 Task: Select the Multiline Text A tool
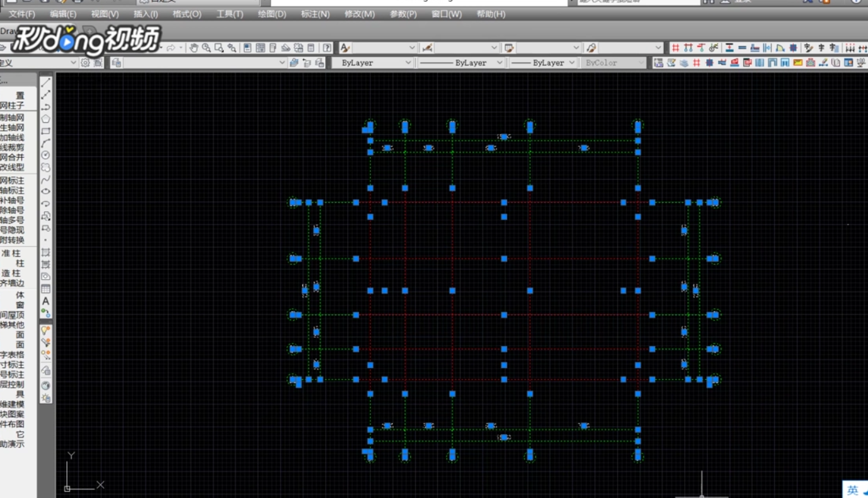pyautogui.click(x=46, y=301)
